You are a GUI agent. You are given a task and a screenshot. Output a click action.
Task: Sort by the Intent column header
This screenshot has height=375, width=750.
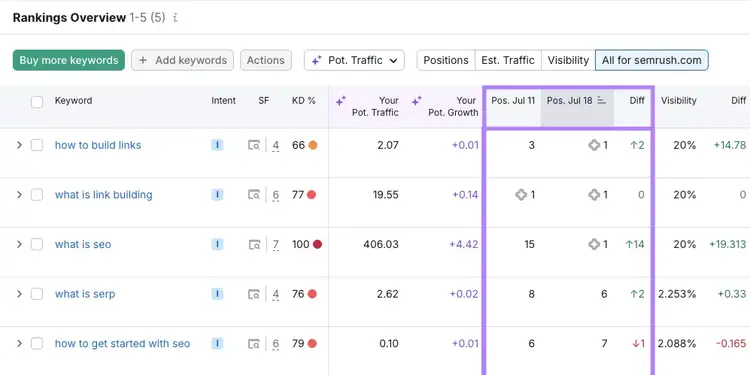tap(223, 100)
